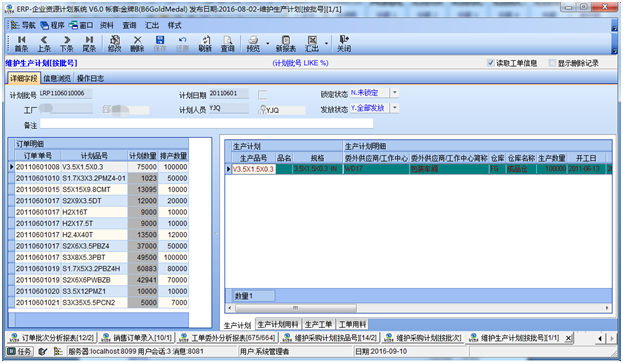Screen dimensions: 623x363
Task: Jump to last record (尾条)
Action: [x=89, y=44]
